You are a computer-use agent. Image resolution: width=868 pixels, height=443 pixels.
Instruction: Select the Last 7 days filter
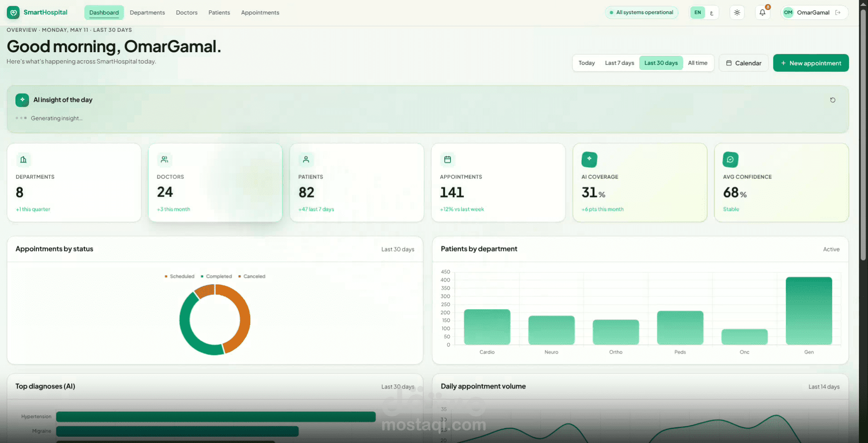pyautogui.click(x=619, y=63)
